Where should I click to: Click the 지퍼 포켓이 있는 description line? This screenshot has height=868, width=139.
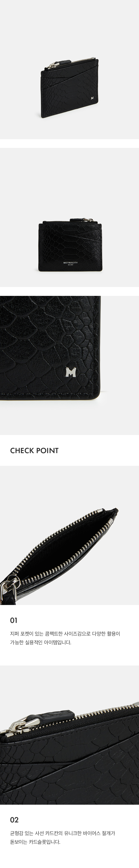(x=65, y=634)
